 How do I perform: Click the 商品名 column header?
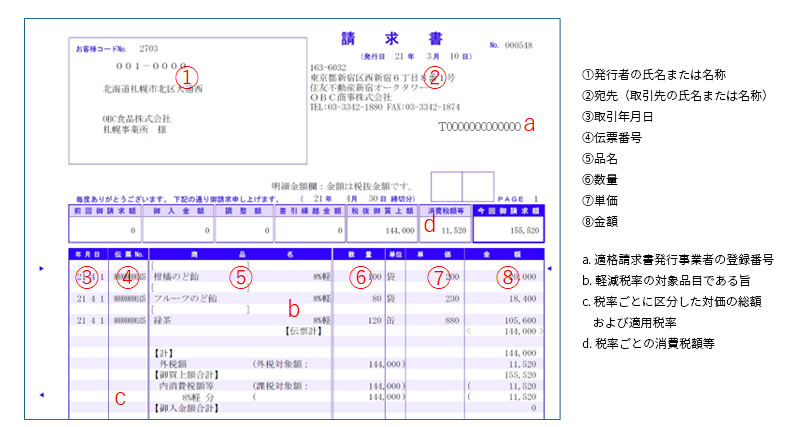pos(239,255)
